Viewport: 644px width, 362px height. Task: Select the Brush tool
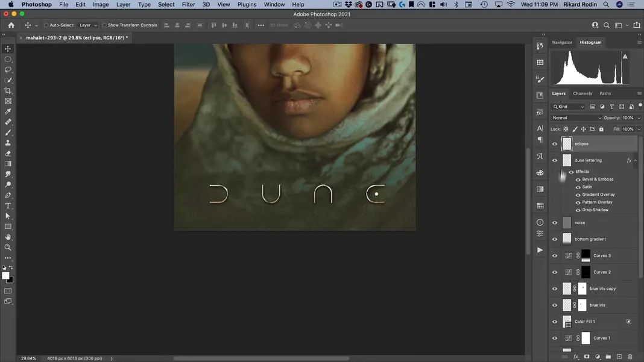click(8, 133)
